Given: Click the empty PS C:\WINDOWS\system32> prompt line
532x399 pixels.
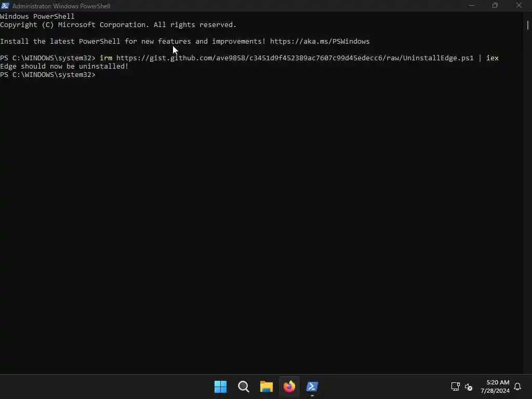Looking at the screenshot, I should [48, 75].
